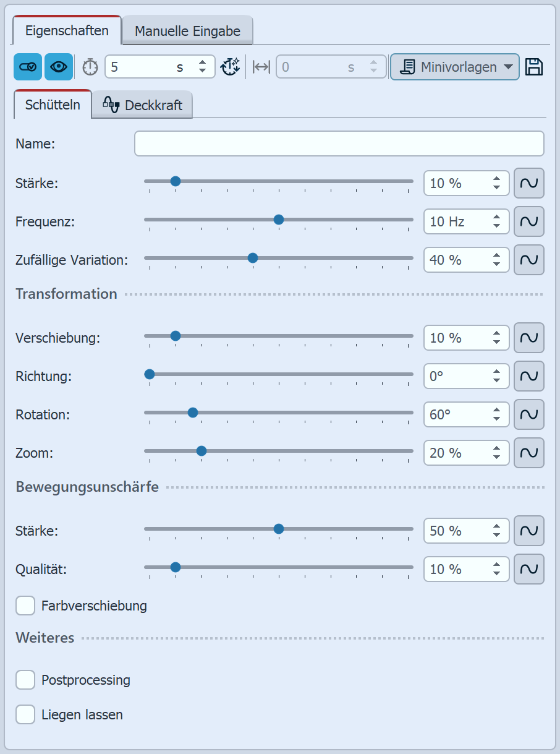Select the Eigenschaften tab
This screenshot has height=754, width=560.
[67, 28]
